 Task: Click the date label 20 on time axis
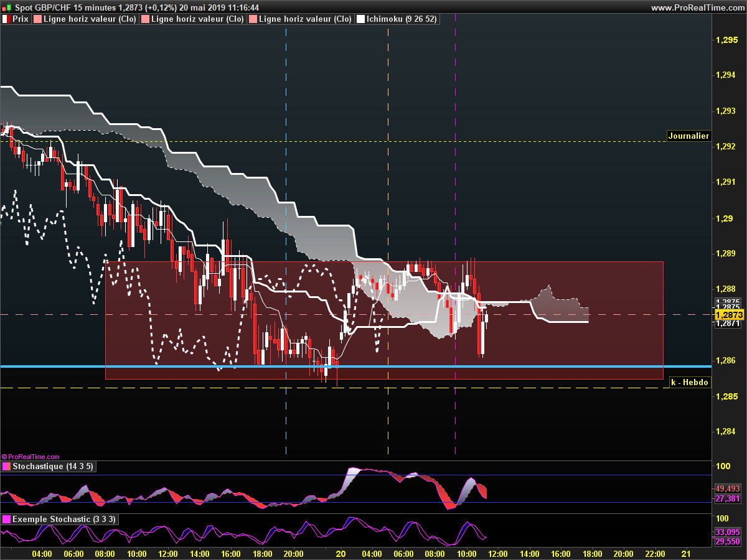(x=341, y=554)
